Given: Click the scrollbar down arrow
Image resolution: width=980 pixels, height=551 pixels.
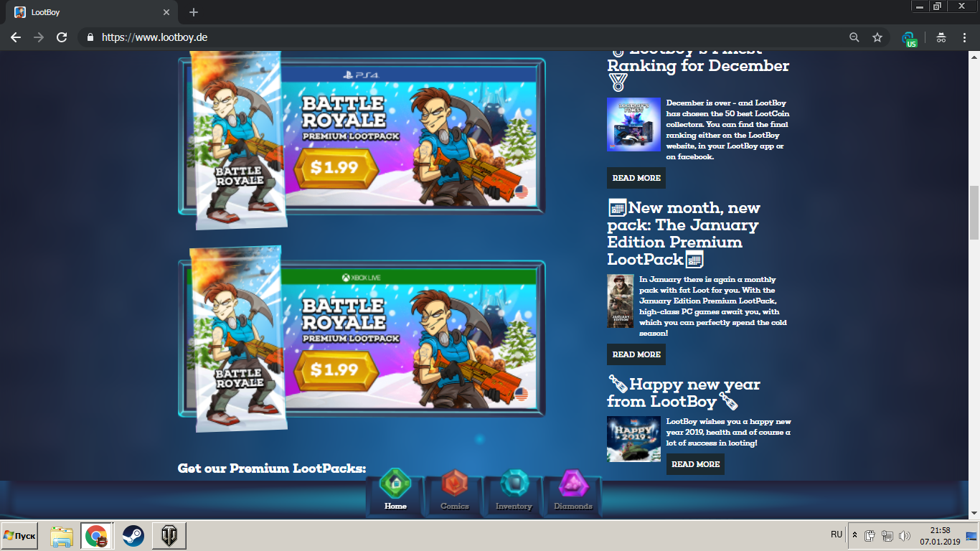Looking at the screenshot, I should click(x=974, y=513).
